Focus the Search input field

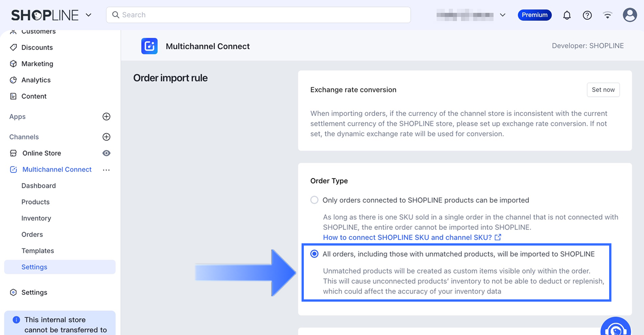point(261,15)
